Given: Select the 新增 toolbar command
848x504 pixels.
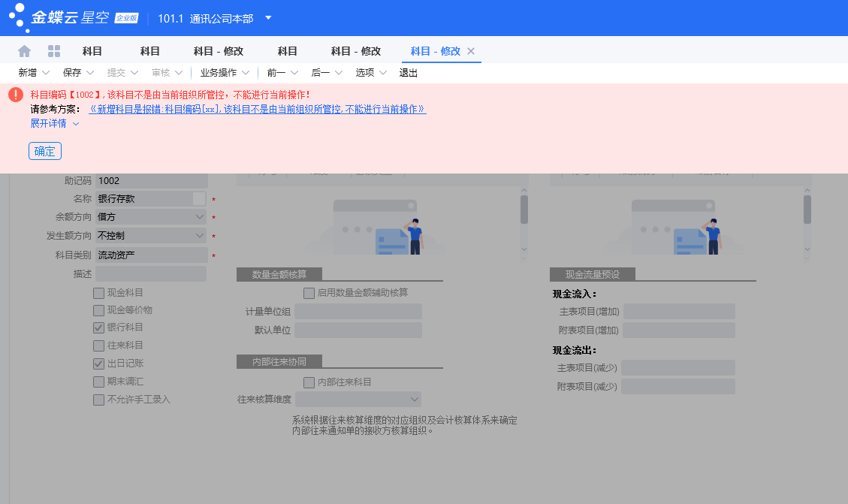Looking at the screenshot, I should click(27, 73).
